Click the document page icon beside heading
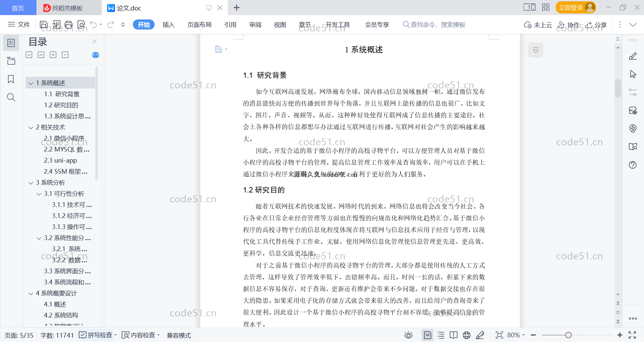The image size is (644, 342). [218, 49]
